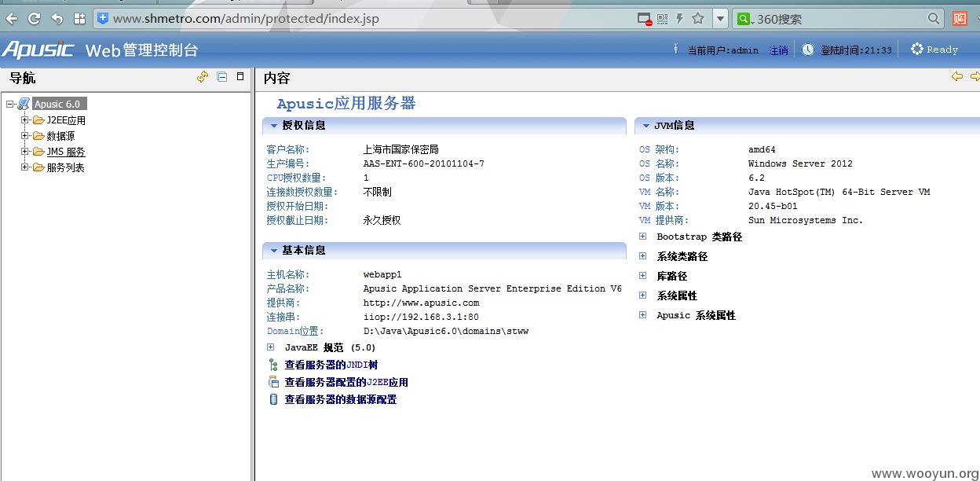
Task: Open 查看服务器配置的J2EE应用 link
Action: coord(346,382)
